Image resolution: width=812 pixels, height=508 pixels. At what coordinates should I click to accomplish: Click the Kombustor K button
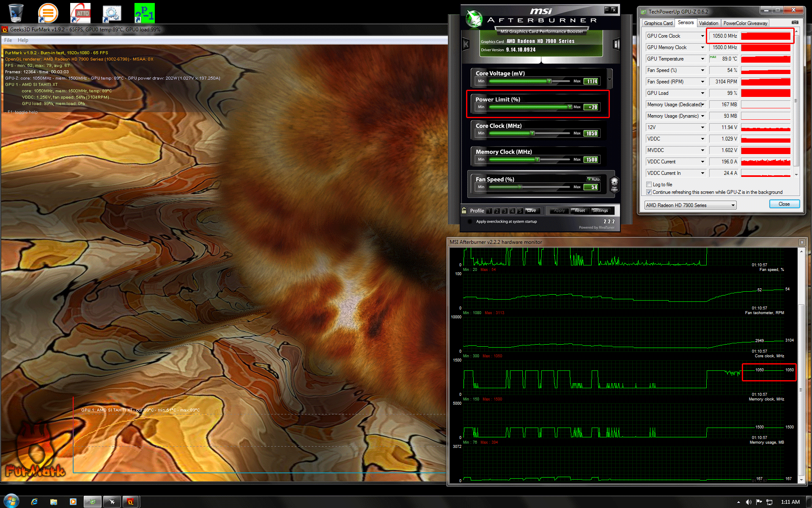point(466,44)
